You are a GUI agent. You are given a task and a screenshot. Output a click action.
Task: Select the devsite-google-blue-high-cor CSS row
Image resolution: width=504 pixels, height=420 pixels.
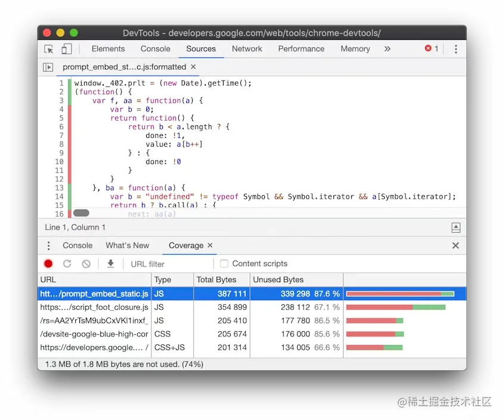(x=252, y=334)
